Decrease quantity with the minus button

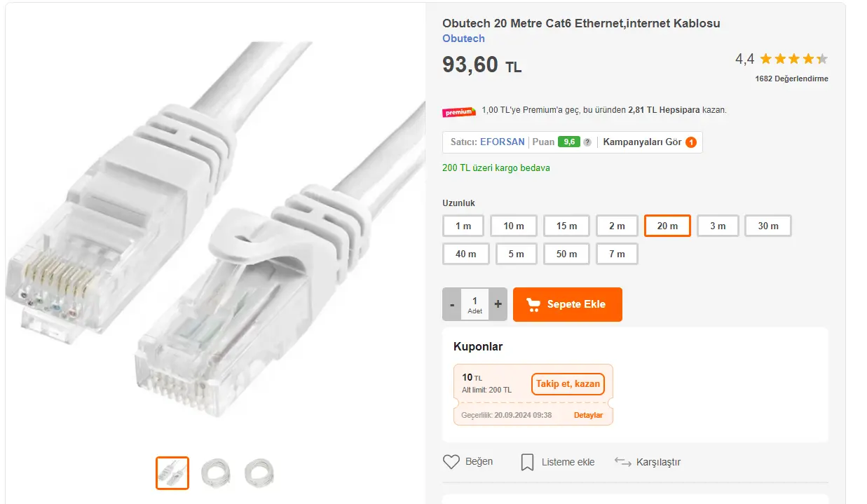click(x=452, y=304)
